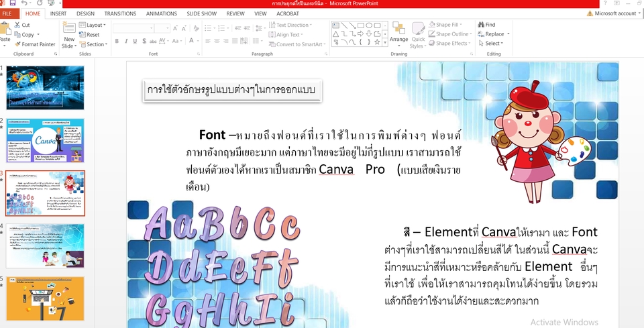
Task: Switch to the REVIEW tab
Action: tap(235, 13)
